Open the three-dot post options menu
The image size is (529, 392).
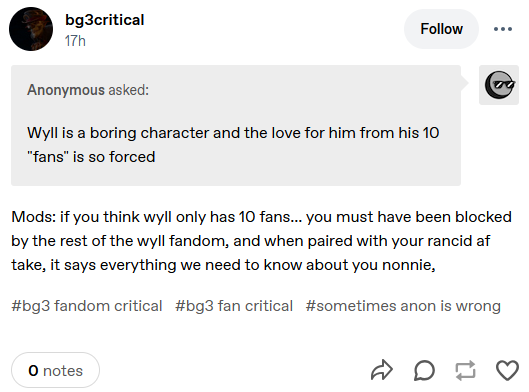(x=503, y=29)
